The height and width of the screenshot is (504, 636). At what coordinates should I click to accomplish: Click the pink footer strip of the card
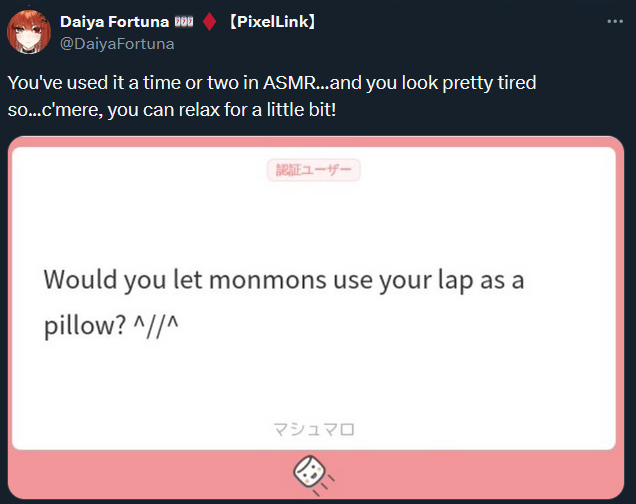pyautogui.click(x=316, y=475)
